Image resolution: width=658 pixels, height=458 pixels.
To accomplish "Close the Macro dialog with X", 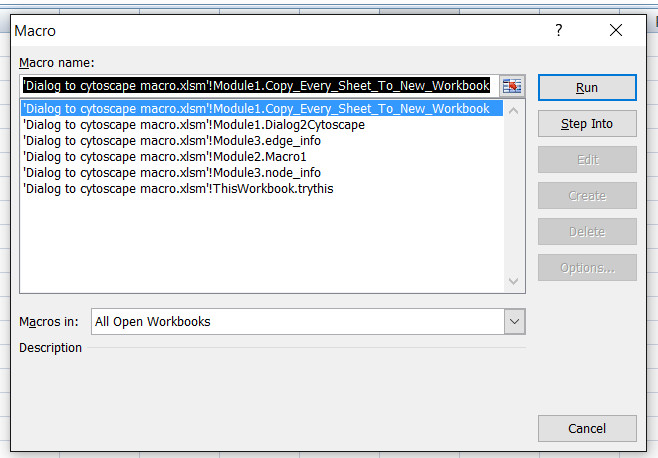I will (x=616, y=30).
